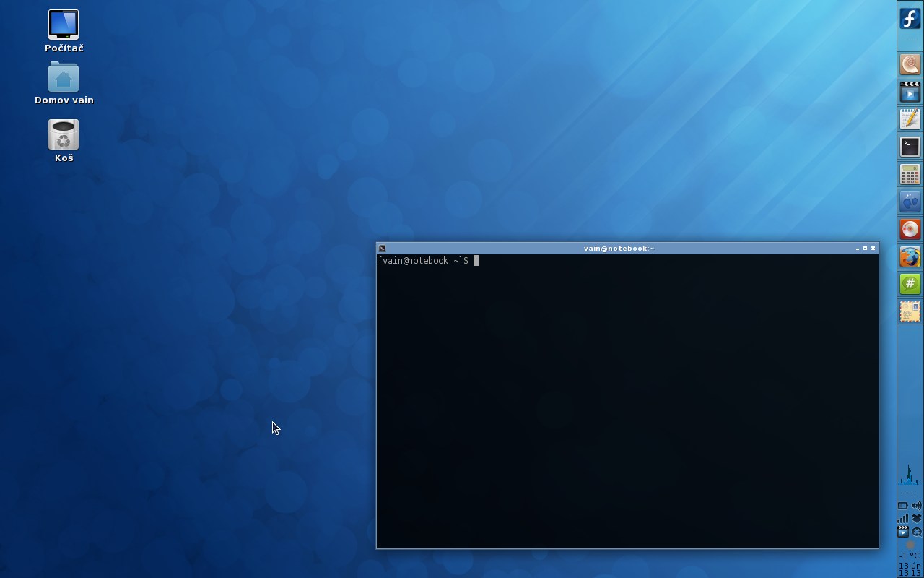Open the network signal strength applet
Screen dimensions: 924x578
[903, 518]
